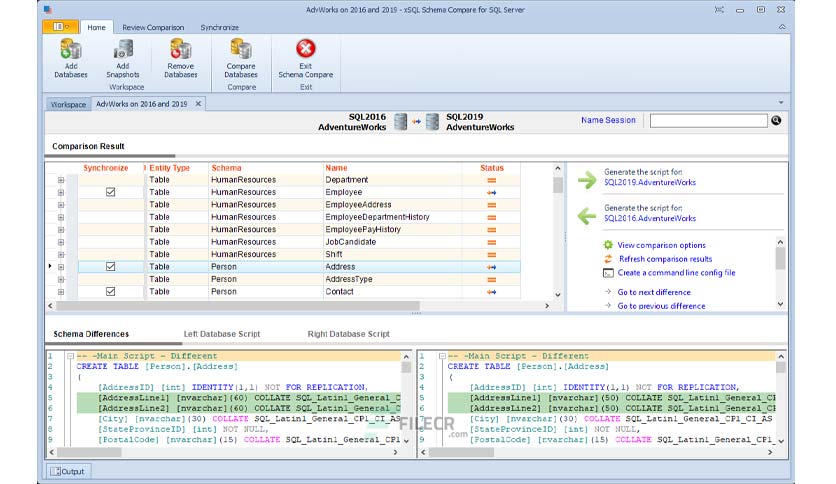Expand the JobCandidate row

point(61,242)
